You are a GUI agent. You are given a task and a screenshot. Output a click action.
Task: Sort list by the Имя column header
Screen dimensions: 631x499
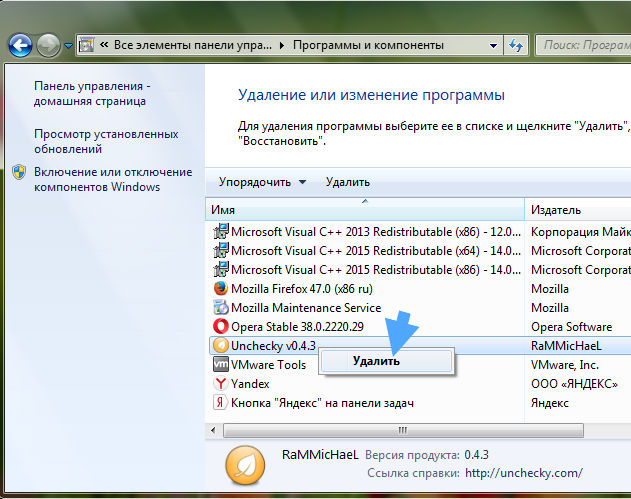tap(365, 209)
